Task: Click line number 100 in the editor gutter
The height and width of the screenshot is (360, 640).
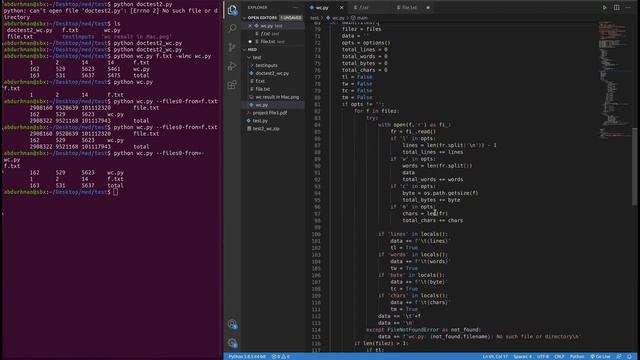Action: [316, 234]
